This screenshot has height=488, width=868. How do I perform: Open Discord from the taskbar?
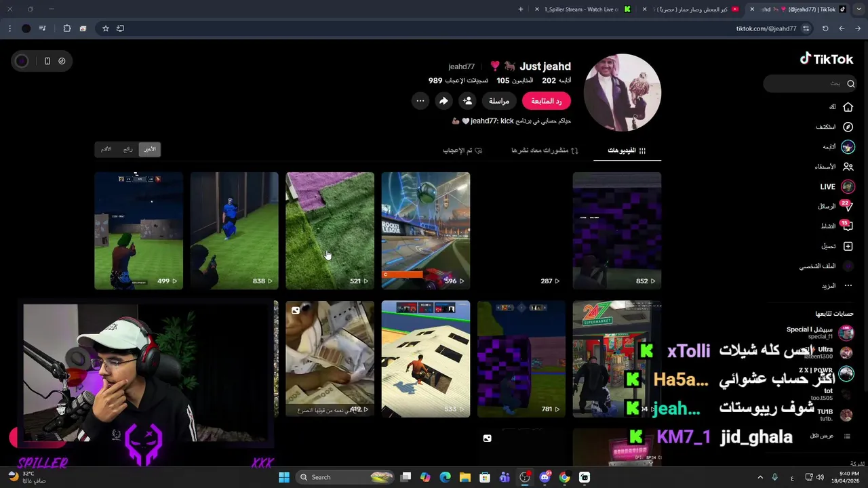pyautogui.click(x=545, y=477)
